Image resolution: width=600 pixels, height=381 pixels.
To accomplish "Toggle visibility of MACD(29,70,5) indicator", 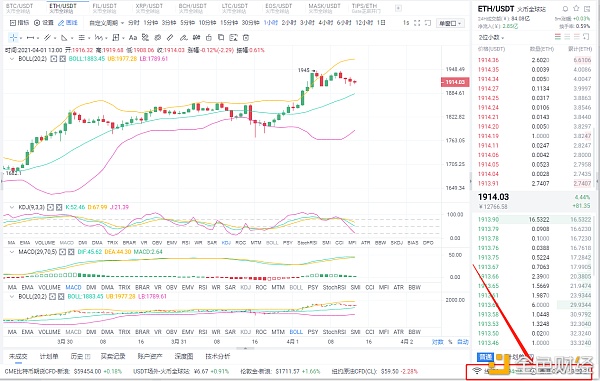I will (x=62, y=252).
